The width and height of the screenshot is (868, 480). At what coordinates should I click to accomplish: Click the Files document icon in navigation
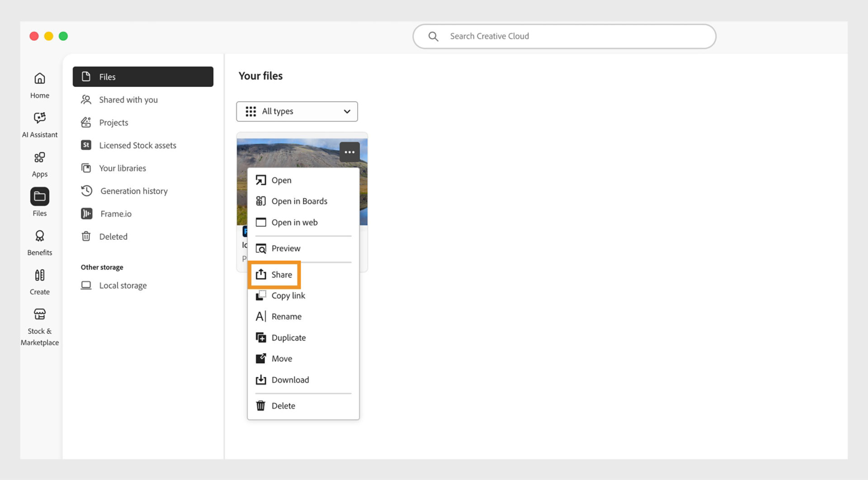(86, 76)
